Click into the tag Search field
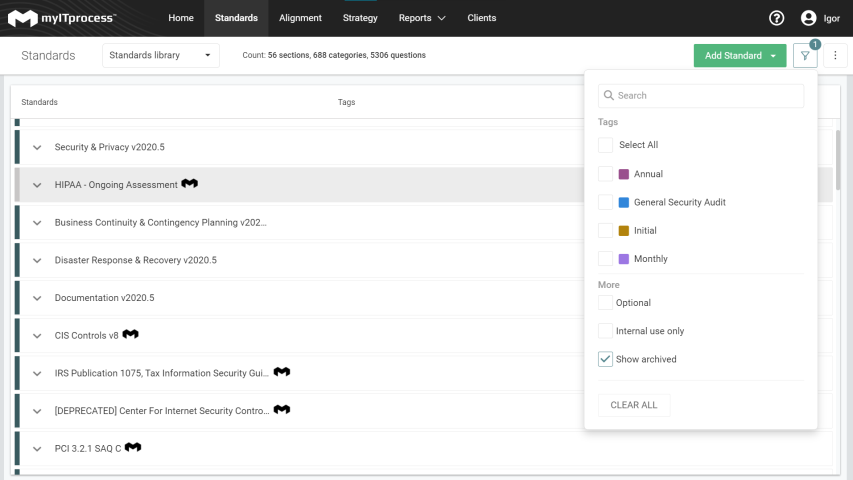 [701, 95]
